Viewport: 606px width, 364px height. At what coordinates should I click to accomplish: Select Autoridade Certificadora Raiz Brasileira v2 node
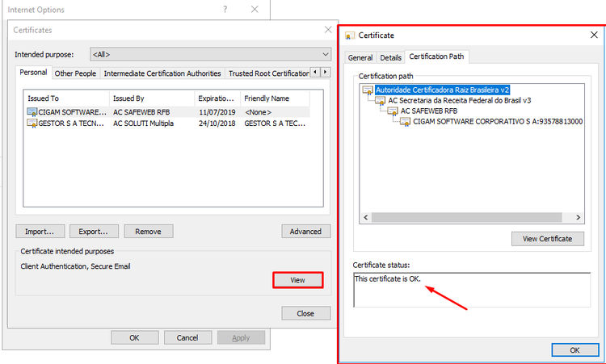(x=443, y=90)
